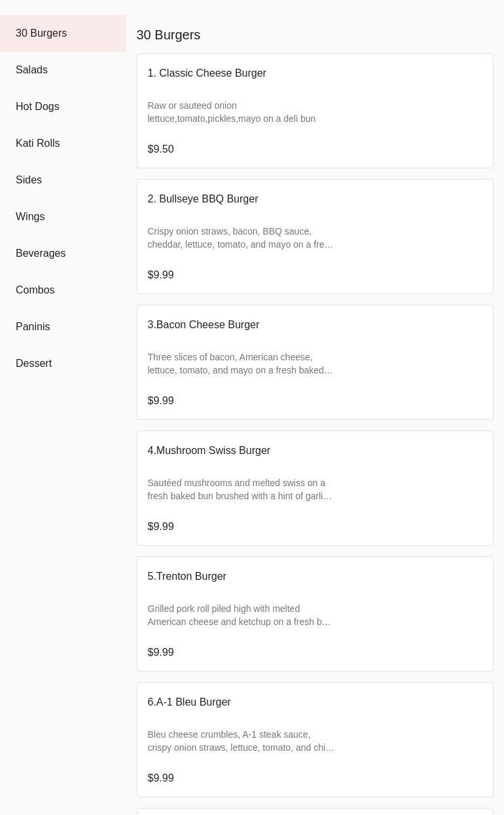Image resolution: width=504 pixels, height=815 pixels.
Task: Choose the Bacon Cheese Burger title
Action: coord(204,325)
